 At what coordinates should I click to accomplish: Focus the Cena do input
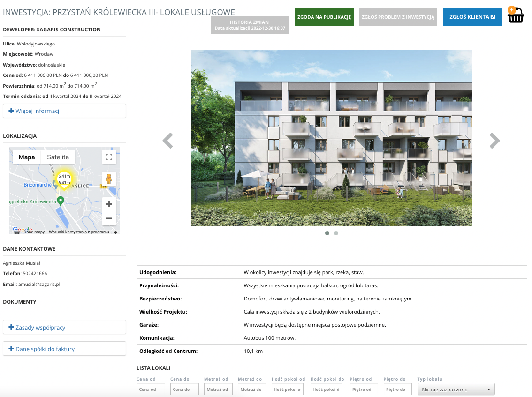184,389
